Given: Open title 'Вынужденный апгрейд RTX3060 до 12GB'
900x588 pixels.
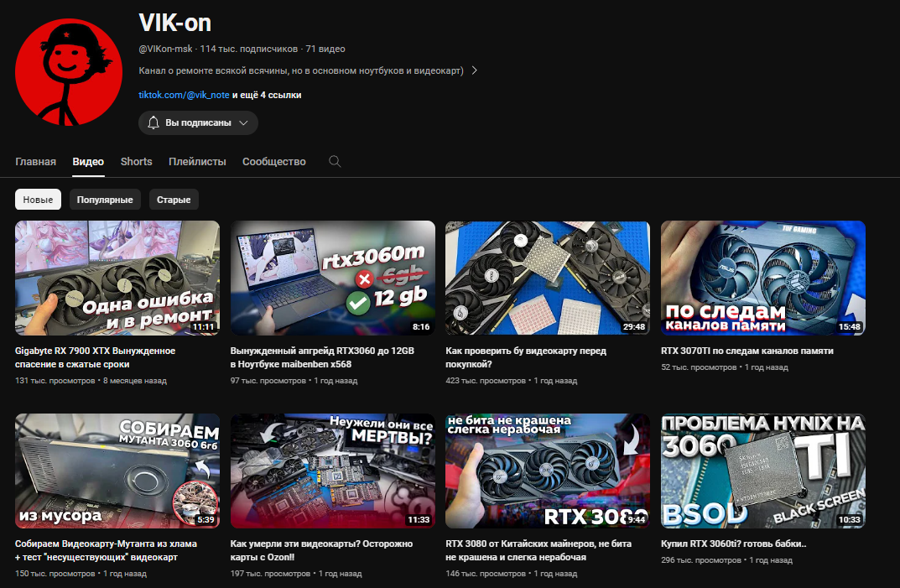Looking at the screenshot, I should pos(322,357).
